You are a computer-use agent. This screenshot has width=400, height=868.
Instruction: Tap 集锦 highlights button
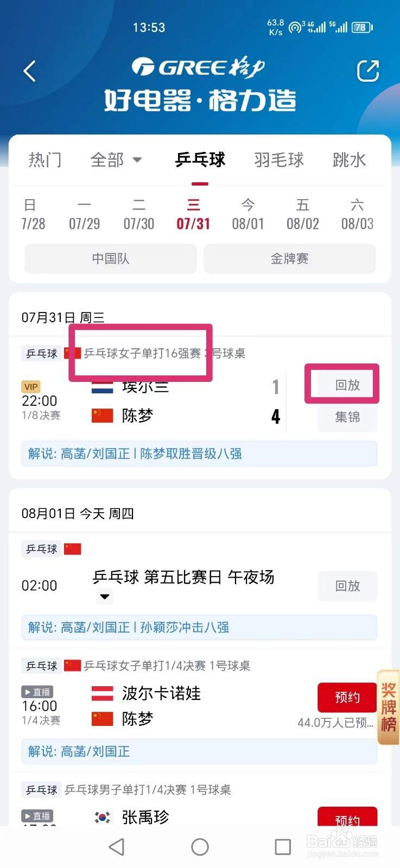point(347,417)
